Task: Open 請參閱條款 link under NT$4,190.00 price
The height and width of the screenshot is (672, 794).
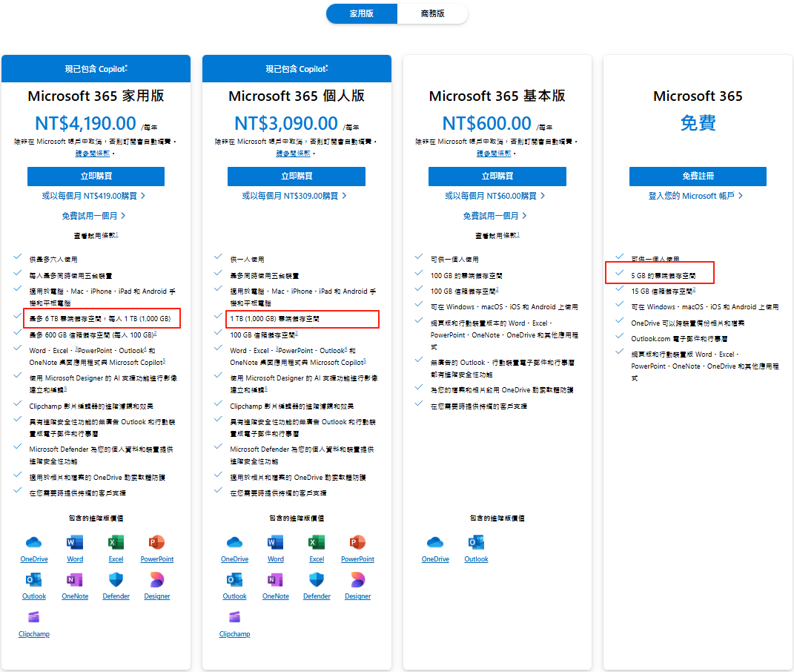Action: (93, 153)
